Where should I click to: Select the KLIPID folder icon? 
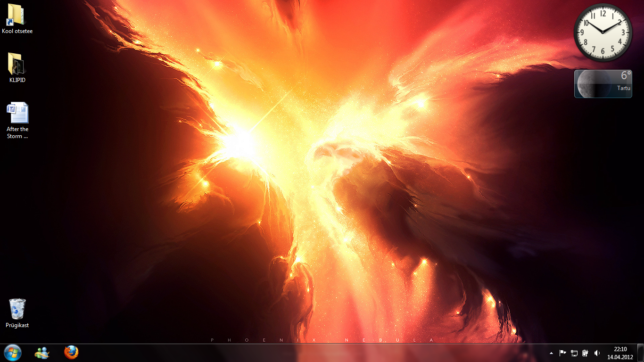[x=17, y=68]
